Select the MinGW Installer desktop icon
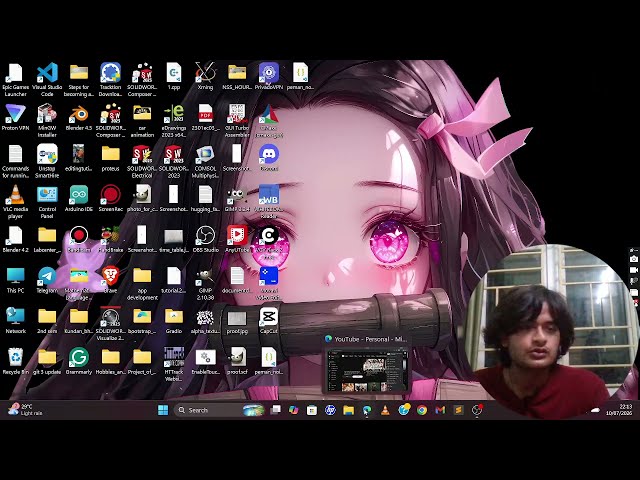The height and width of the screenshot is (480, 640). pyautogui.click(x=47, y=121)
